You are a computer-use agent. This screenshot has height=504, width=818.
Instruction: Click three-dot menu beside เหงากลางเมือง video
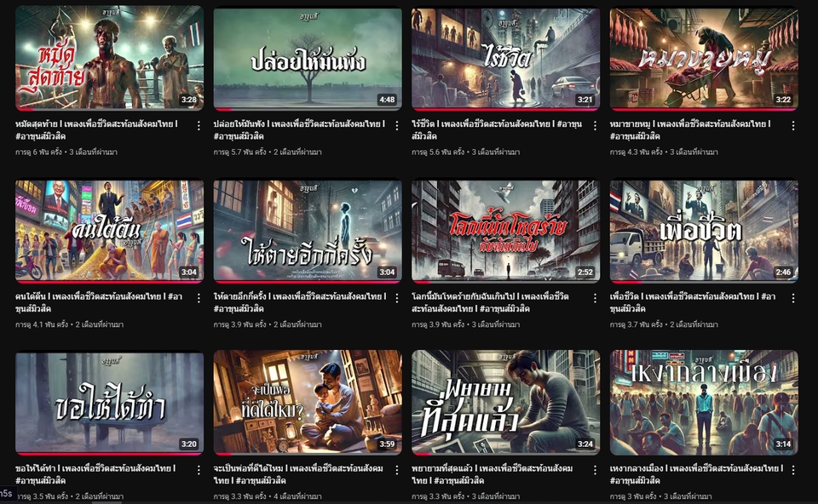[793, 469]
